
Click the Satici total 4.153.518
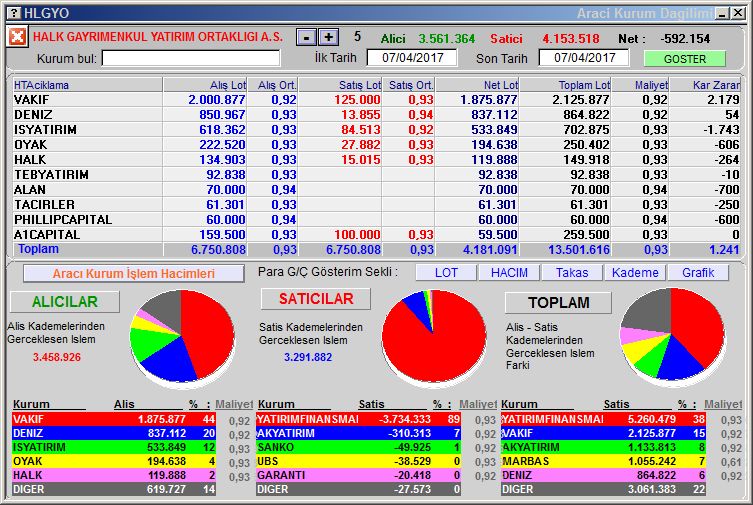pyautogui.click(x=571, y=38)
